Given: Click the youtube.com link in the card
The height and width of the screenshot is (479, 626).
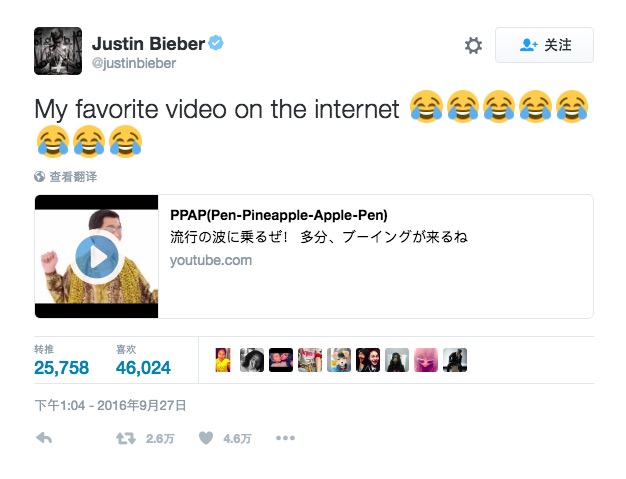Looking at the screenshot, I should pos(211,260).
